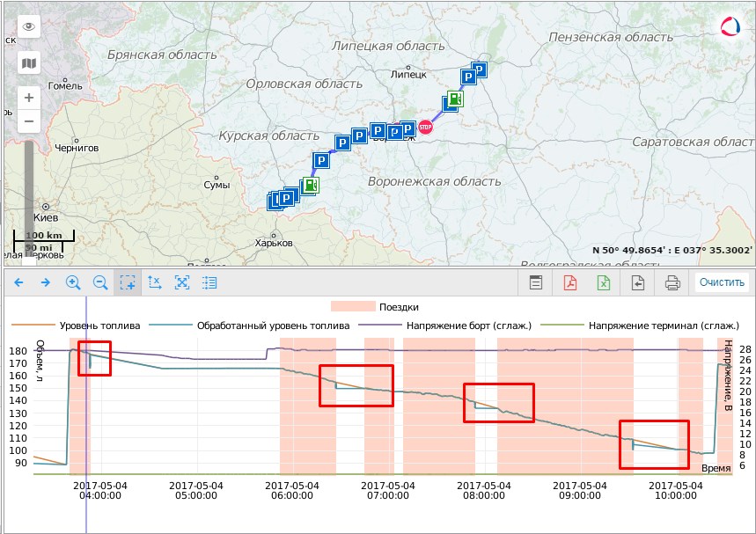Click the Очистить button

pos(722,282)
